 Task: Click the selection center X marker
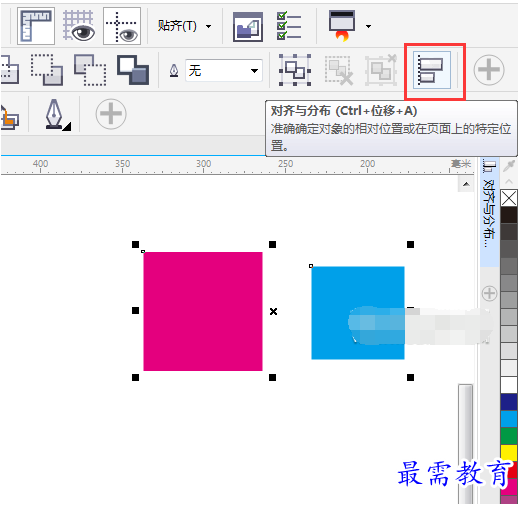[273, 312]
